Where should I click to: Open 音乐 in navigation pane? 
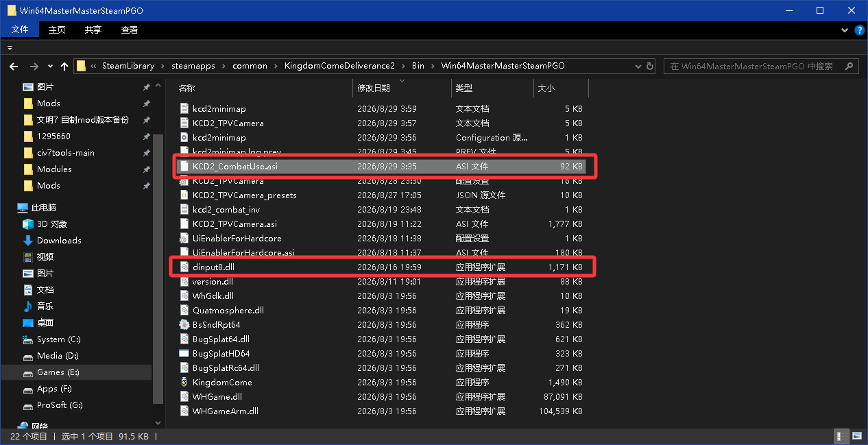pos(45,306)
